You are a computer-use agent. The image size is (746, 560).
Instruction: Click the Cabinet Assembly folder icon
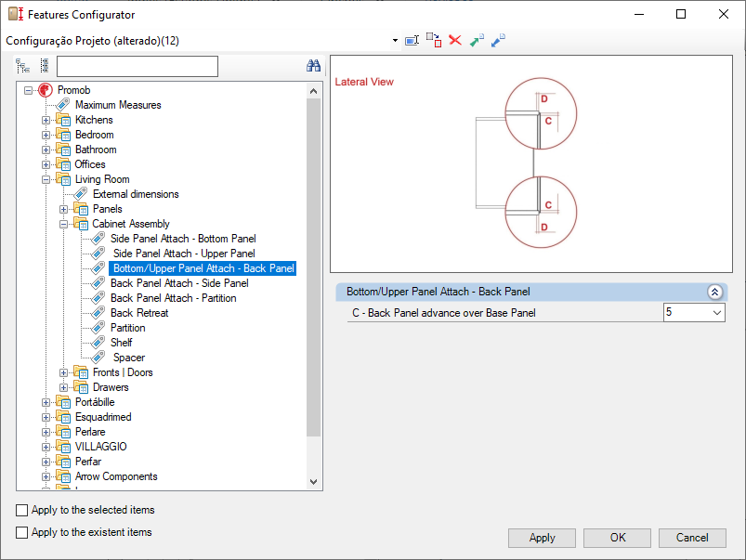pyautogui.click(x=81, y=224)
